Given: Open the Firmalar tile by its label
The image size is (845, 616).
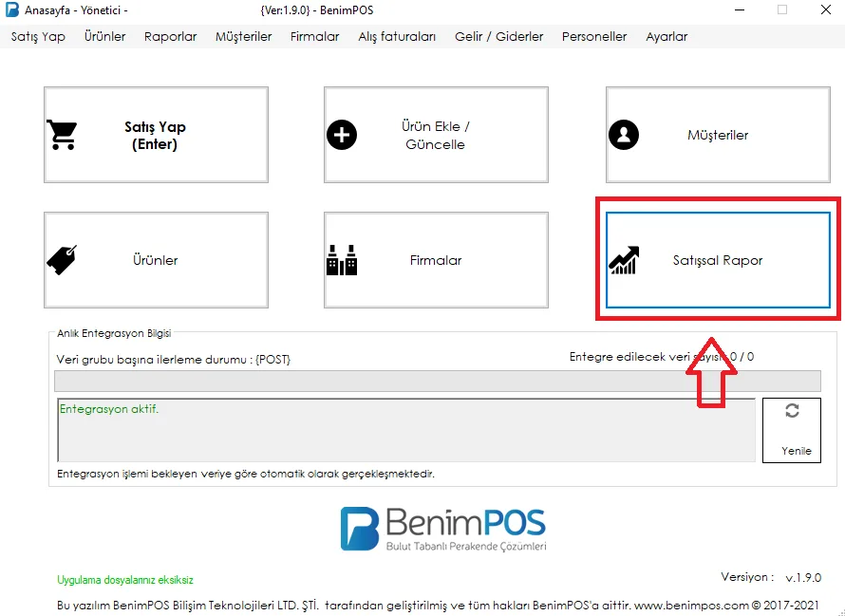Looking at the screenshot, I should (436, 260).
